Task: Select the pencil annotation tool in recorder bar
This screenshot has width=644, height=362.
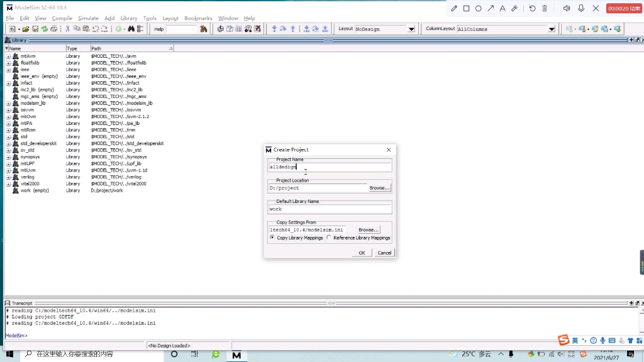Action: point(454,8)
